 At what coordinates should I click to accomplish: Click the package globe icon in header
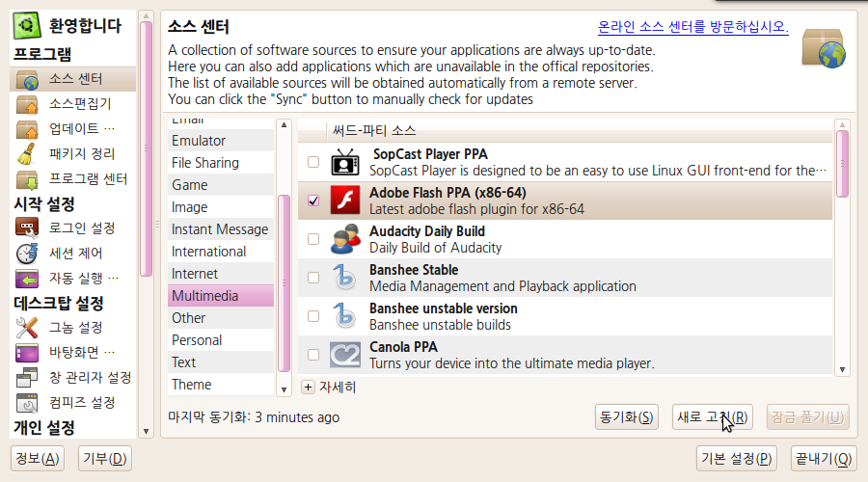[824, 48]
